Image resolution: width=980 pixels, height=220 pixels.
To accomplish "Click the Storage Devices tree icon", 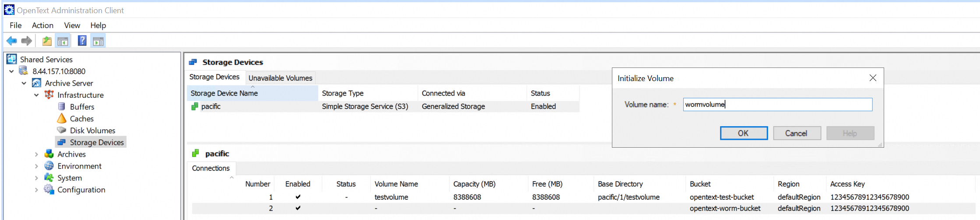I will pos(62,142).
